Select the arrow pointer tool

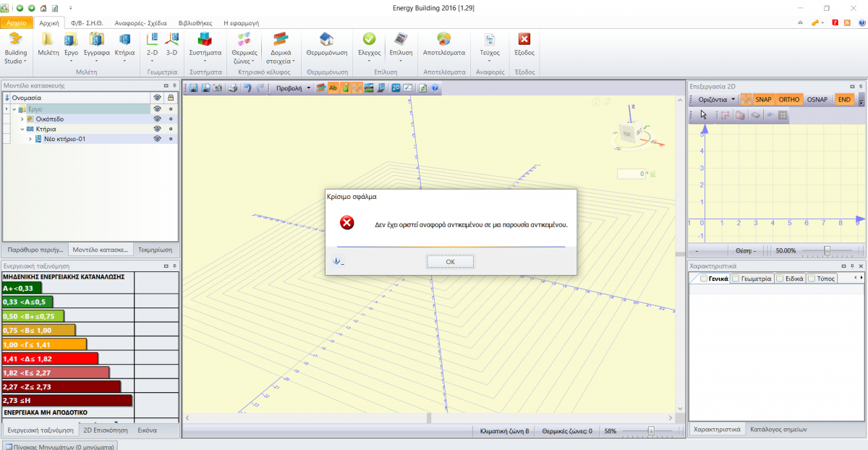(x=703, y=114)
